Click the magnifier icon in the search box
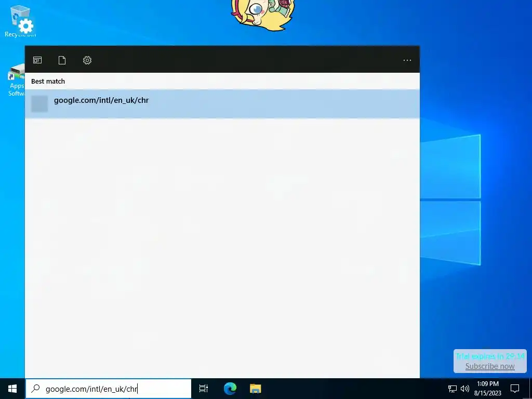Viewport: 532px width, 399px height. pos(36,389)
